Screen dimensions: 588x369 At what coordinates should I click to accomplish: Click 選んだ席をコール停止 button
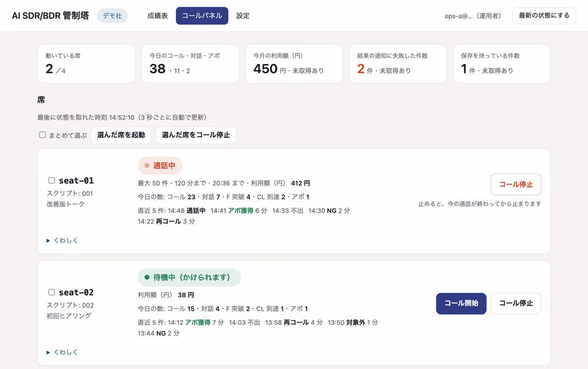click(x=196, y=135)
